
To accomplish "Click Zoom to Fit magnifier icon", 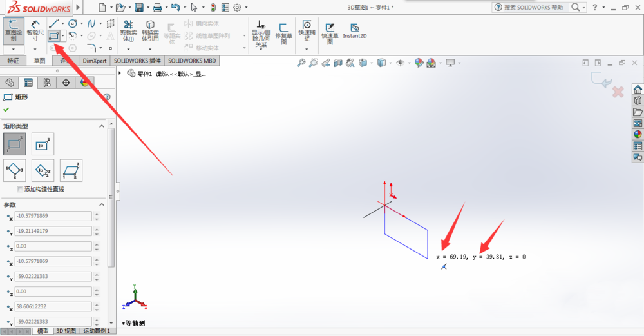I will (301, 63).
